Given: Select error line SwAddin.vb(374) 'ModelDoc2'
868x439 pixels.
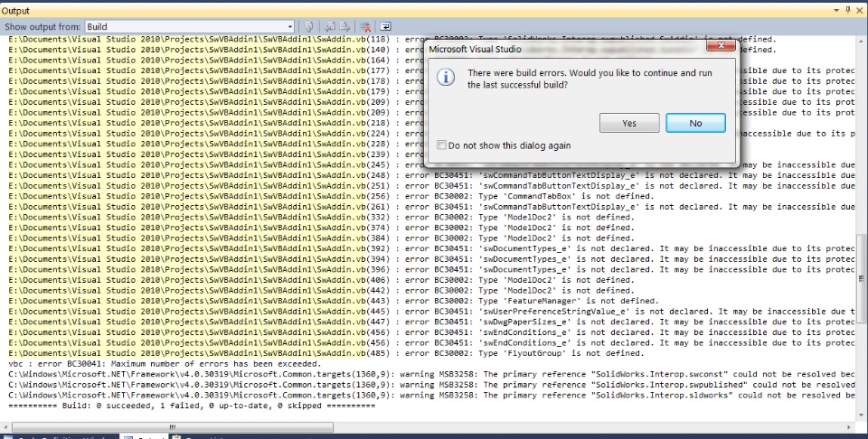Looking at the screenshot, I should tap(321, 228).
